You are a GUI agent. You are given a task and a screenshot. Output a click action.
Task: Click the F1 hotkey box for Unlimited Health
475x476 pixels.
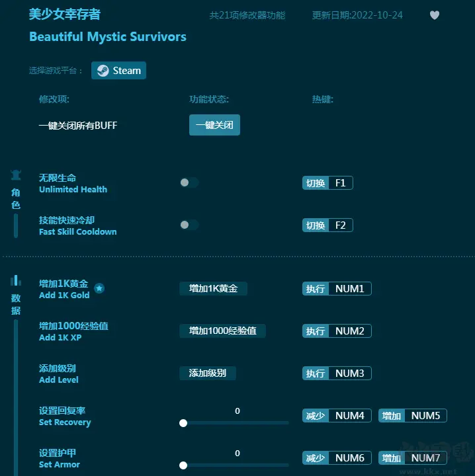pyautogui.click(x=341, y=183)
